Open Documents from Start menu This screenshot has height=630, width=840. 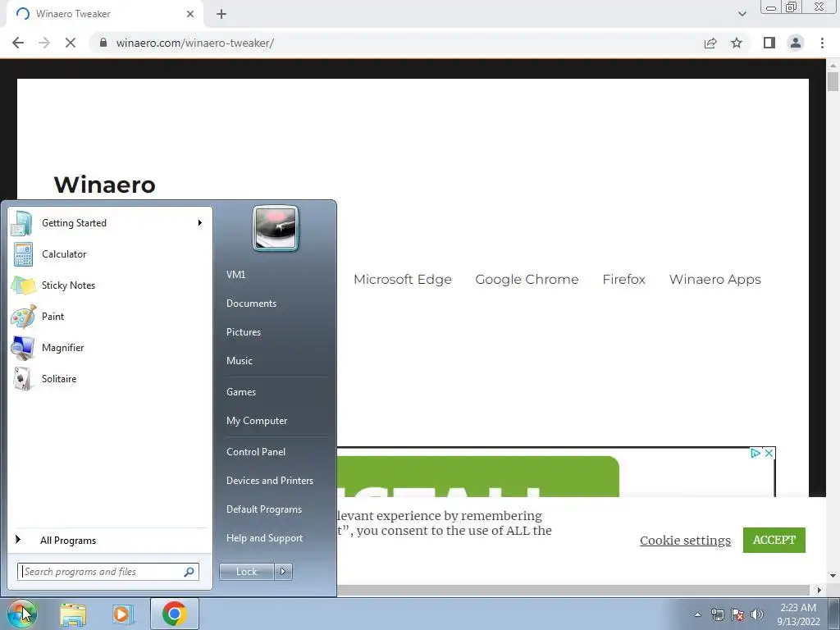(x=251, y=304)
